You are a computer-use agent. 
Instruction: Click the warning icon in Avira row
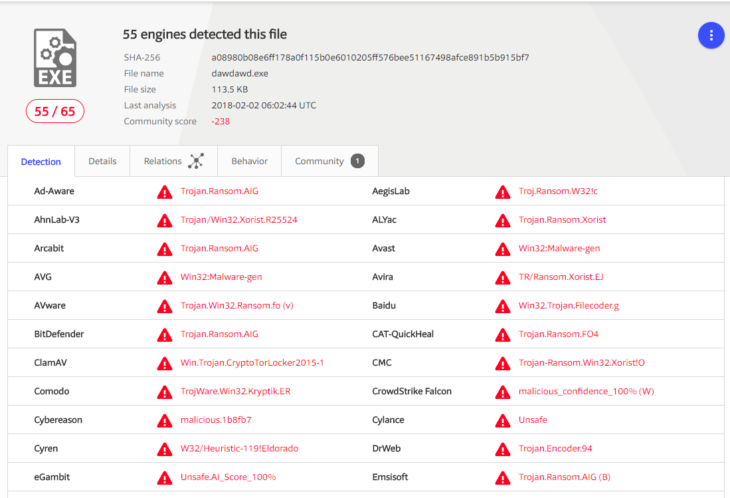502,277
